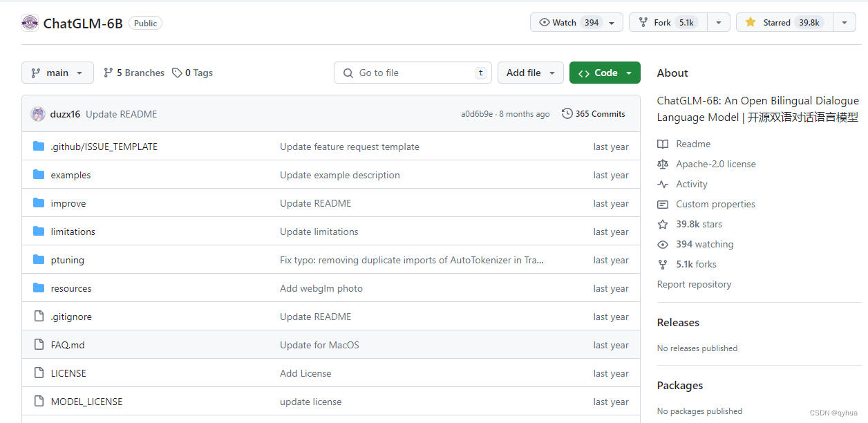This screenshot has width=868, height=423.
Task: Open the ChatGLM-6B repository title link
Action: 83,23
